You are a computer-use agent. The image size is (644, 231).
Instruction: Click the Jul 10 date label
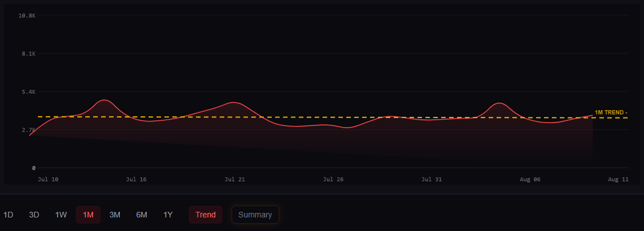[47, 180]
